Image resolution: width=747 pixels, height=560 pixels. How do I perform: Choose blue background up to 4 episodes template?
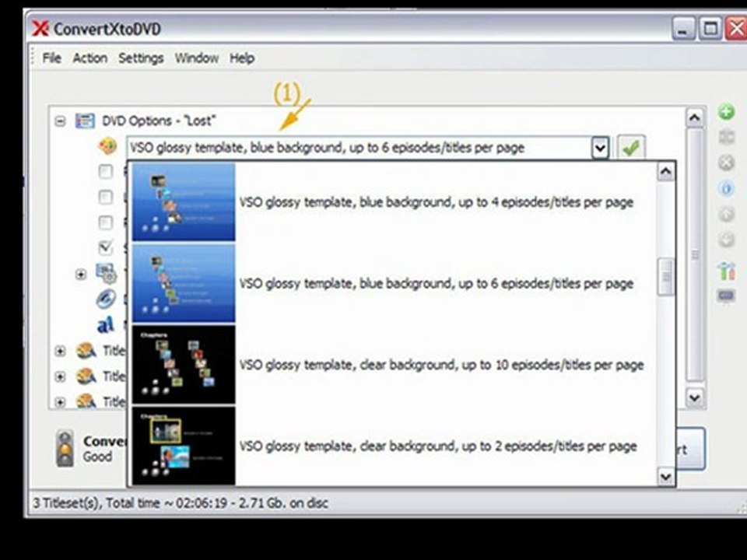[394, 202]
